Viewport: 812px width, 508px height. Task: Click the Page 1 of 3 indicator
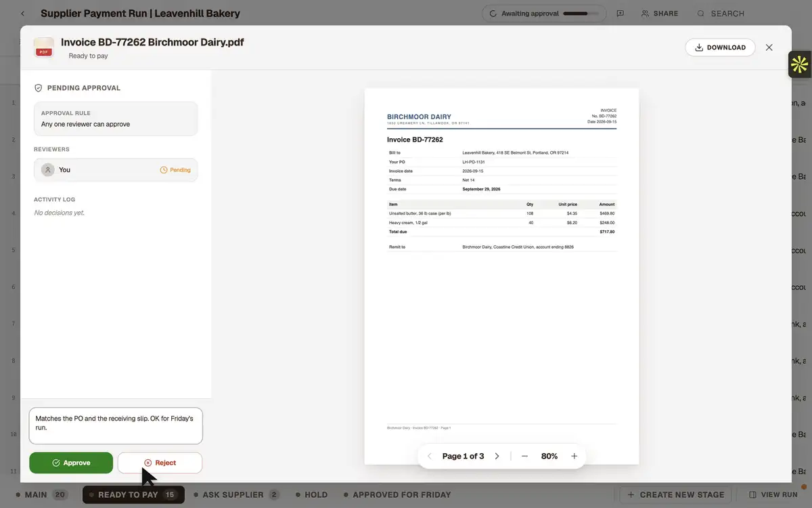(x=463, y=457)
